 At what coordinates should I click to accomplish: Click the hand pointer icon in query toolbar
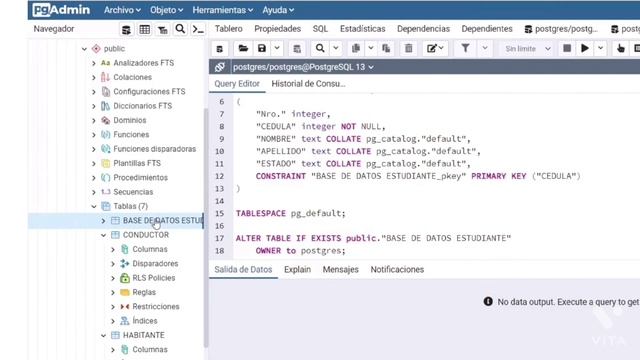point(621,49)
